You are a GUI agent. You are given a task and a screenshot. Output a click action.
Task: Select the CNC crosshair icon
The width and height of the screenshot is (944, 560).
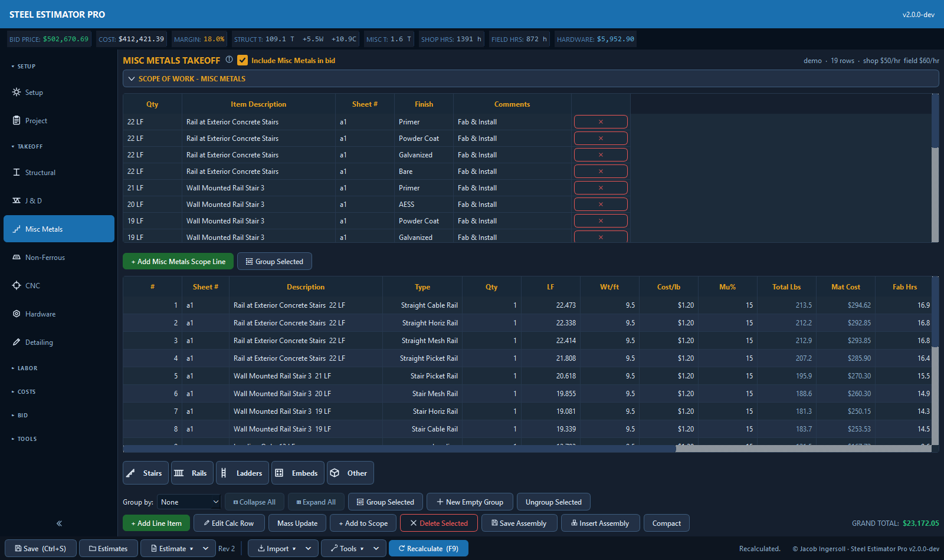tap(17, 285)
